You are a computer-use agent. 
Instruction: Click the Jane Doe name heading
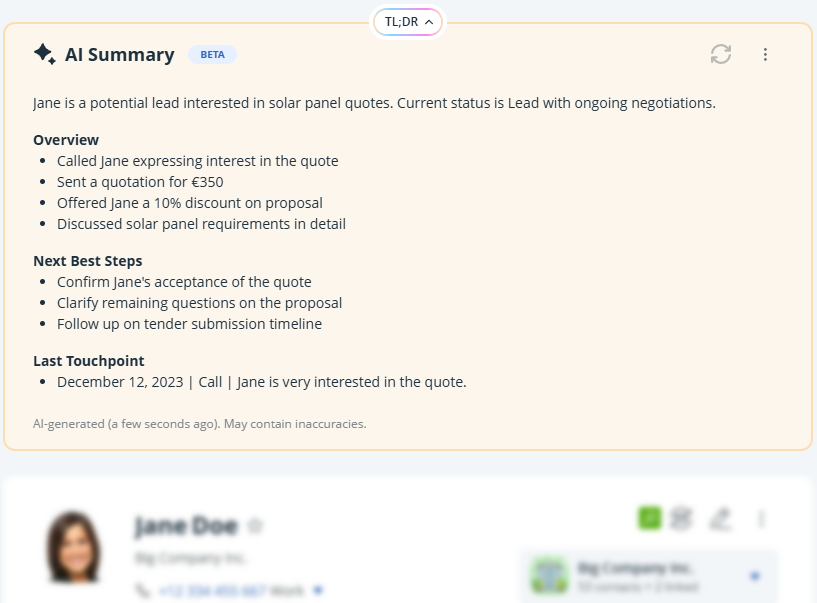coord(184,525)
